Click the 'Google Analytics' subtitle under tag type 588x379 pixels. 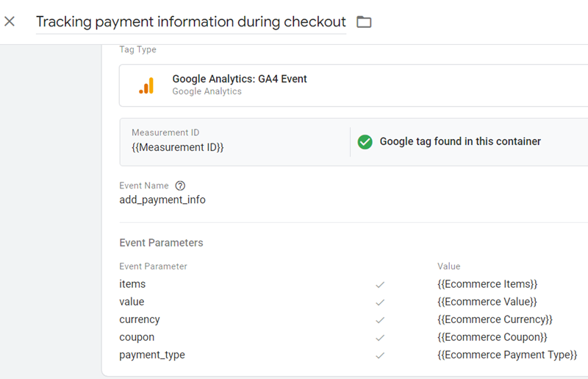click(207, 91)
